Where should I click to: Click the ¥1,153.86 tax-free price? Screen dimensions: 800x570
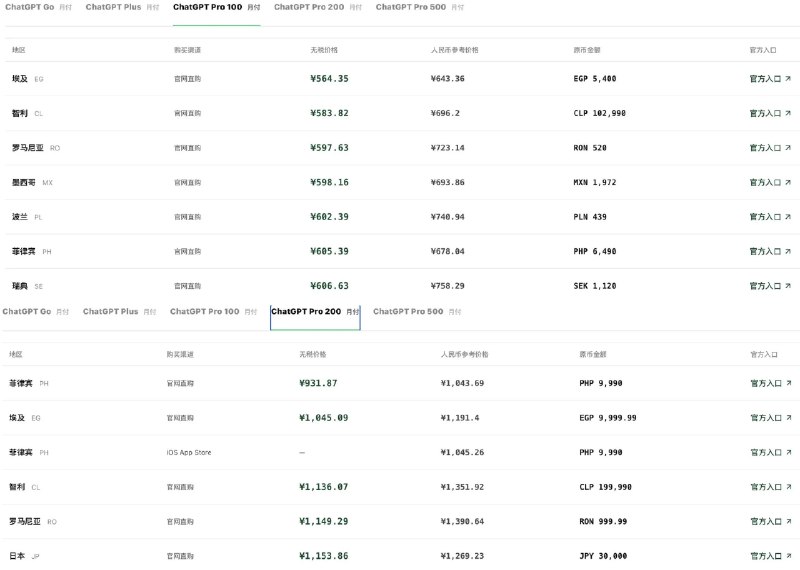pos(323,556)
